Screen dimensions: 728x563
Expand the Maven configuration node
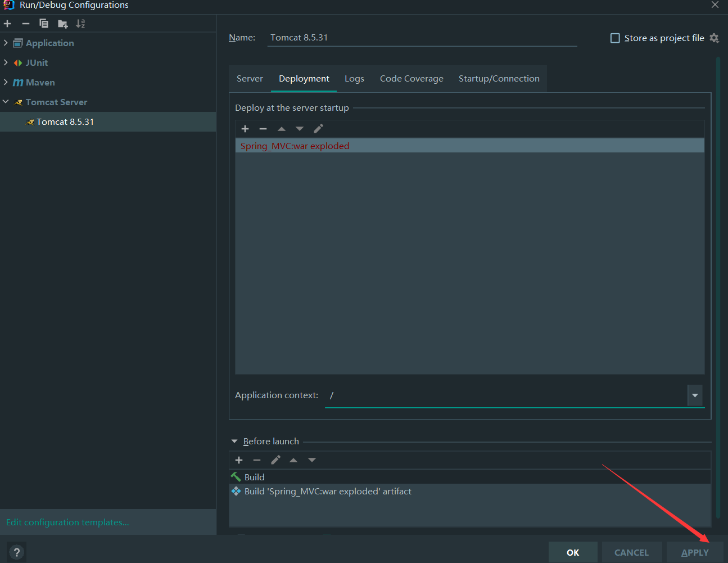6,82
